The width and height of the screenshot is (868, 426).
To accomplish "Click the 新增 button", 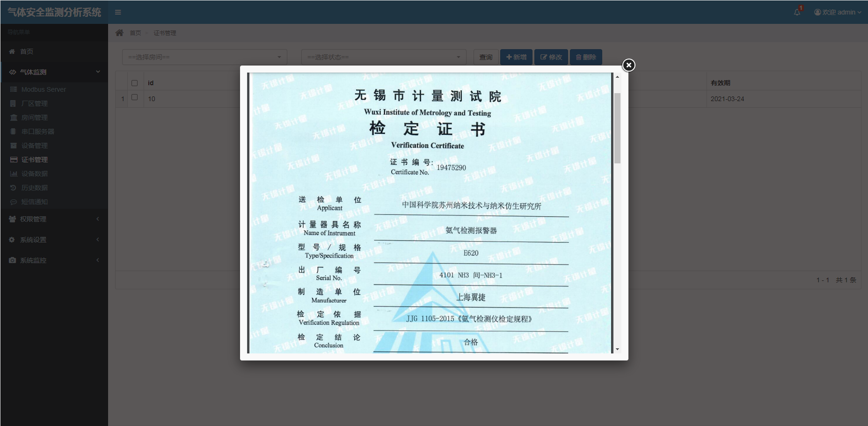I will click(516, 57).
